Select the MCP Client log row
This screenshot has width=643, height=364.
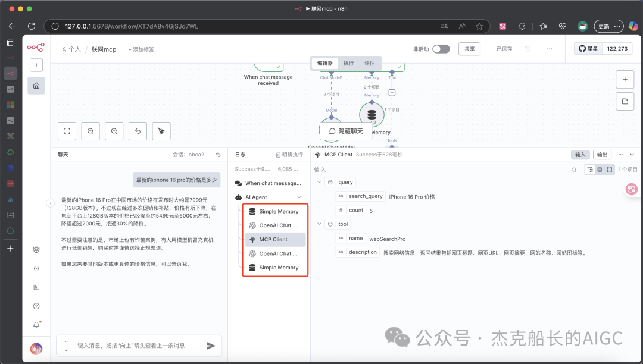click(x=276, y=240)
